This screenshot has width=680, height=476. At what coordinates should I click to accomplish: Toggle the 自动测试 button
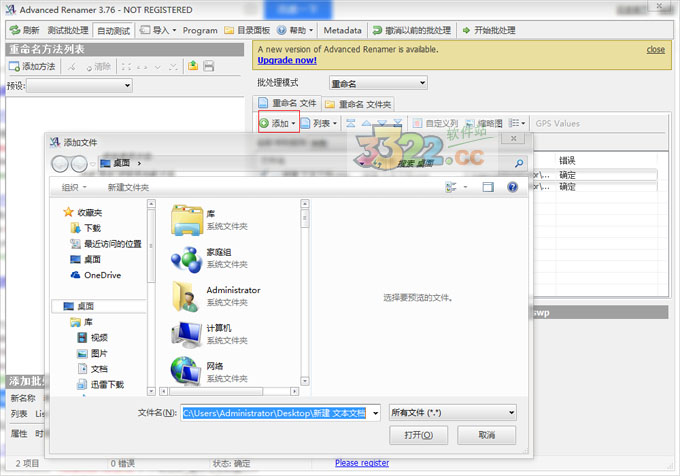click(114, 31)
